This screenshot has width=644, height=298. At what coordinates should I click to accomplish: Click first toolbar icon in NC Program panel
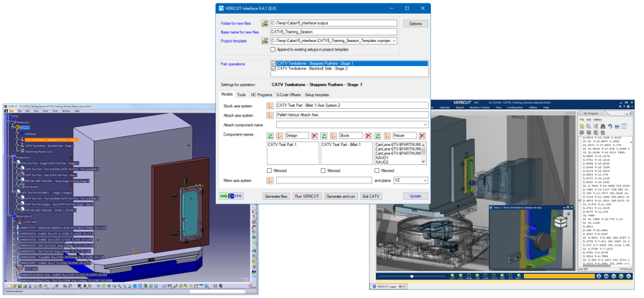(x=582, y=126)
